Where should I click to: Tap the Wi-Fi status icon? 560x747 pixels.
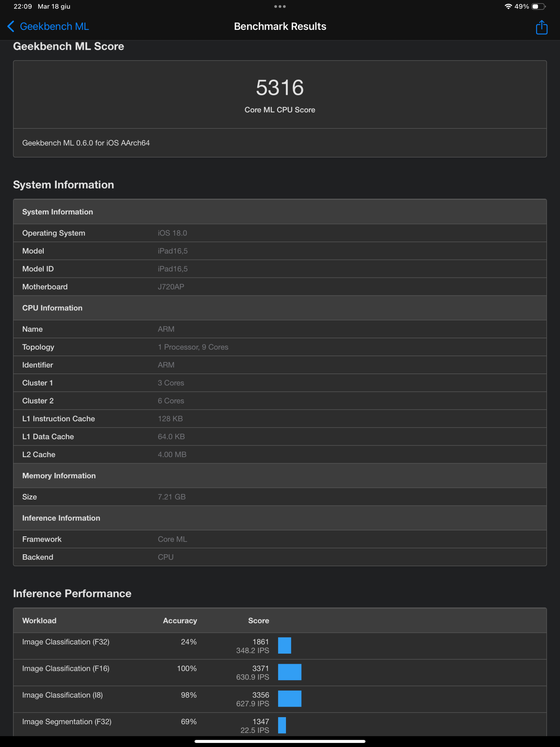pyautogui.click(x=508, y=6)
